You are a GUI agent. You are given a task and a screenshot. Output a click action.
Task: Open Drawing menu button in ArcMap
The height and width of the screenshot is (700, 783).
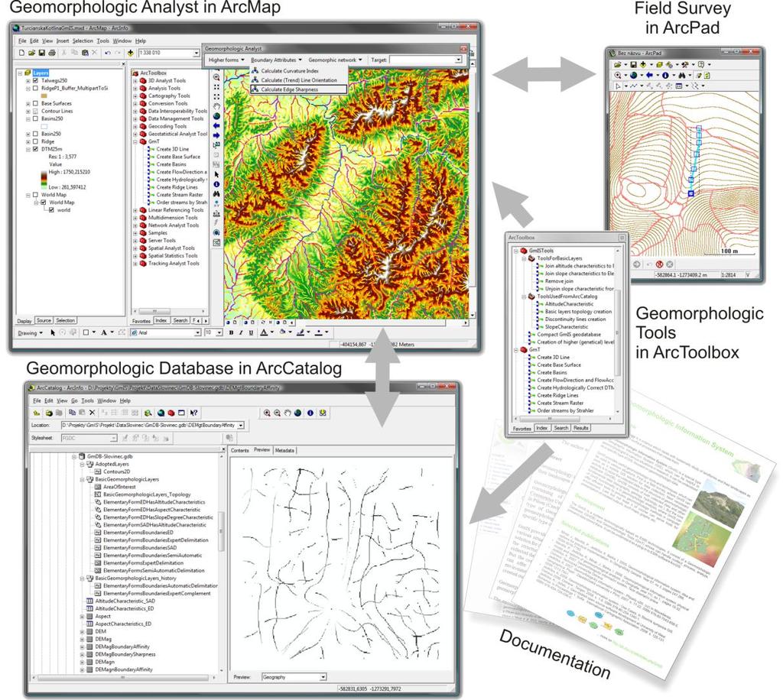pyautogui.click(x=31, y=332)
